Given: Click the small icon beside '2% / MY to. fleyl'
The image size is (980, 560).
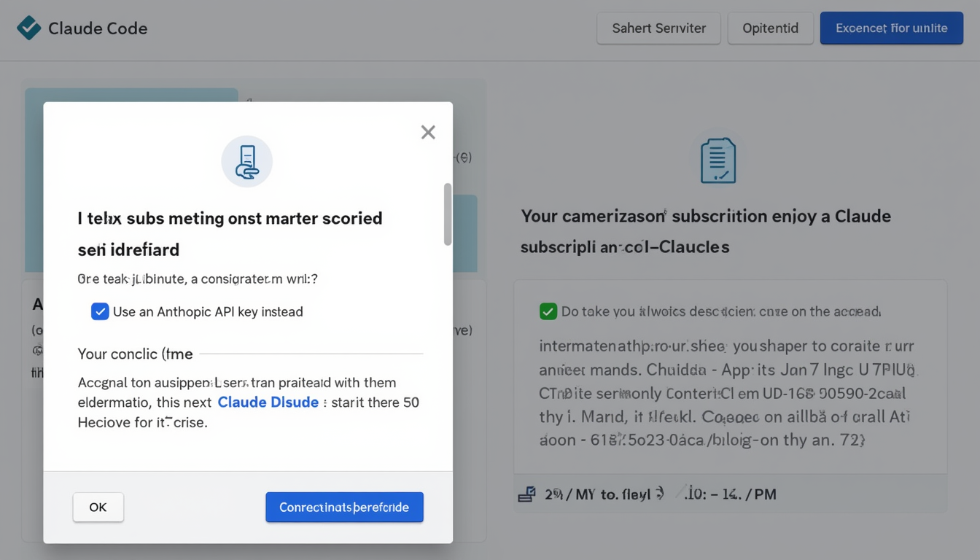Looking at the screenshot, I should coord(526,494).
